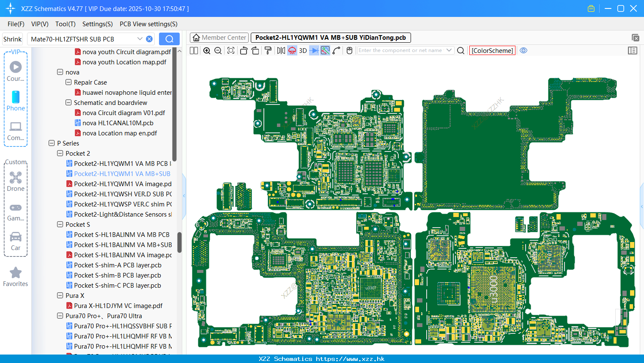The image size is (644, 363).
Task: Open the Member Center home tab
Action: click(219, 38)
